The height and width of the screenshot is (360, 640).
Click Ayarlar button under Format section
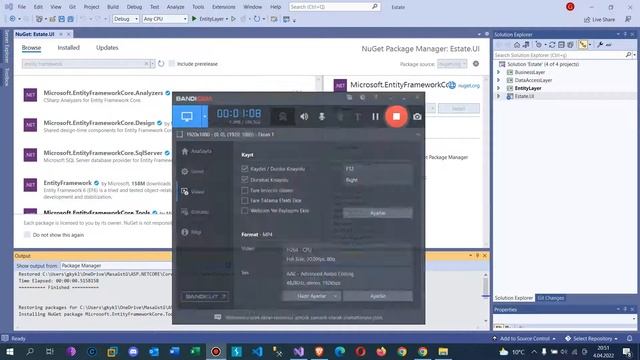click(x=378, y=296)
